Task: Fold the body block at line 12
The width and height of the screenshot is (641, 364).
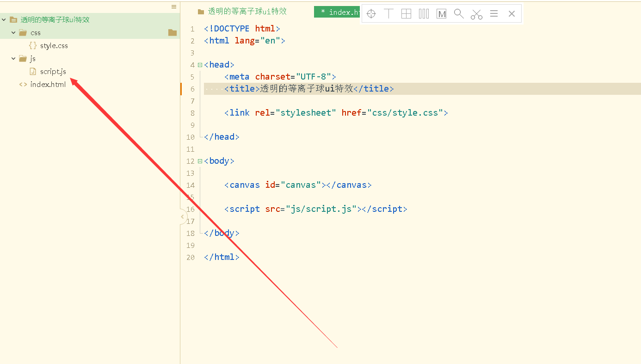Action: click(200, 161)
